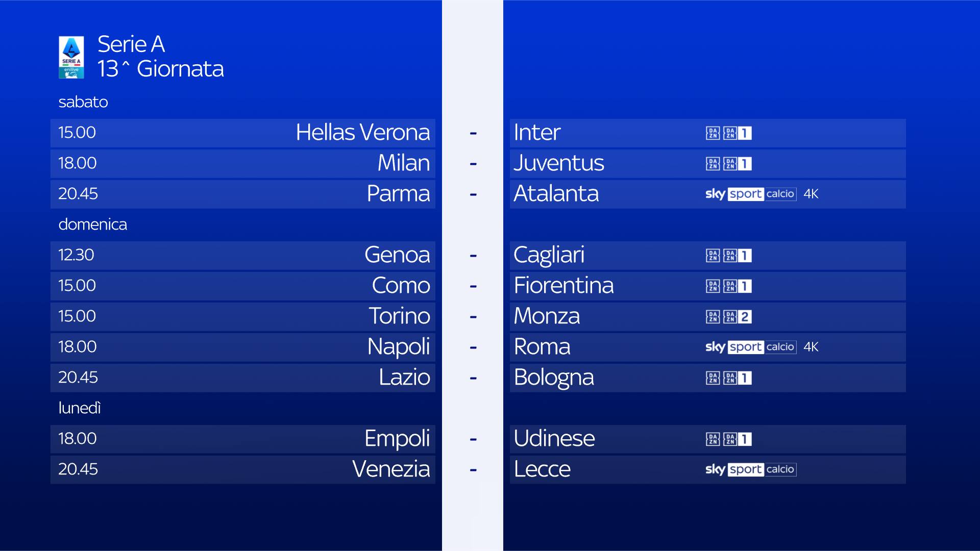Click Sky Sport Calcio logo for Parma-Atalanta
This screenshot has height=551, width=980.
pos(750,194)
